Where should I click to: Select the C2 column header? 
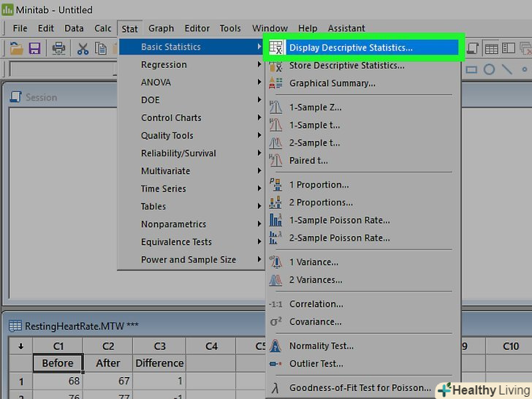coord(108,346)
